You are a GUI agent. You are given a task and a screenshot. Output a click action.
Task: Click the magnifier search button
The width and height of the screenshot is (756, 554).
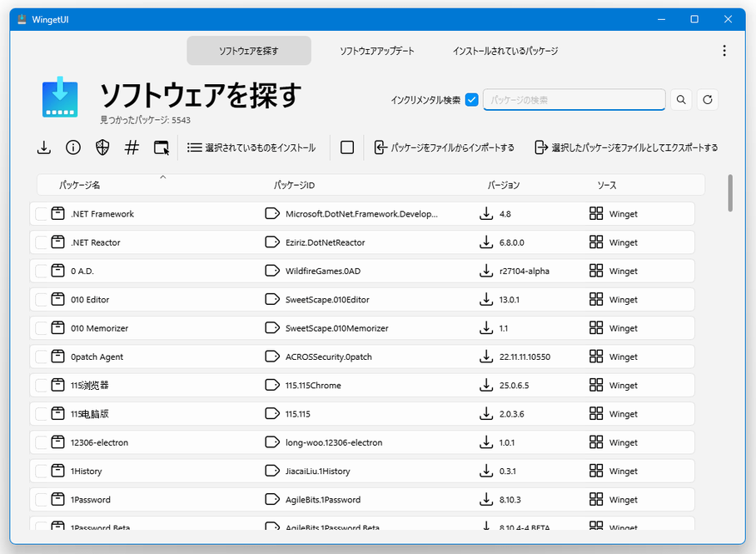click(x=681, y=100)
